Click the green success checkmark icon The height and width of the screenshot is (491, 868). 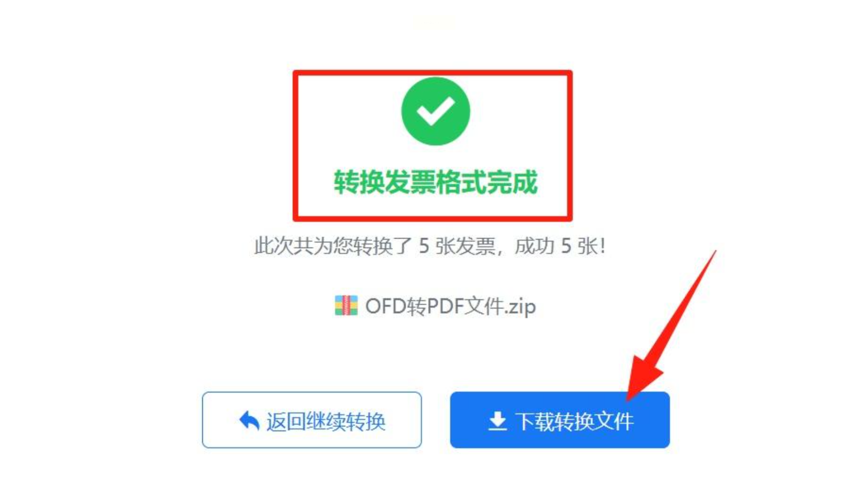[435, 111]
